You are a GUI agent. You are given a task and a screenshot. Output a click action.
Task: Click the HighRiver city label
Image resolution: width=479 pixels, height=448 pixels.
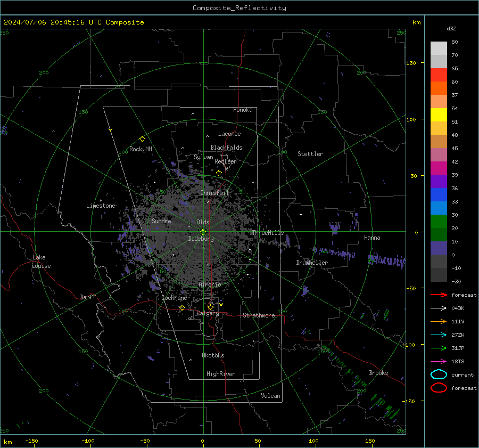pos(221,374)
